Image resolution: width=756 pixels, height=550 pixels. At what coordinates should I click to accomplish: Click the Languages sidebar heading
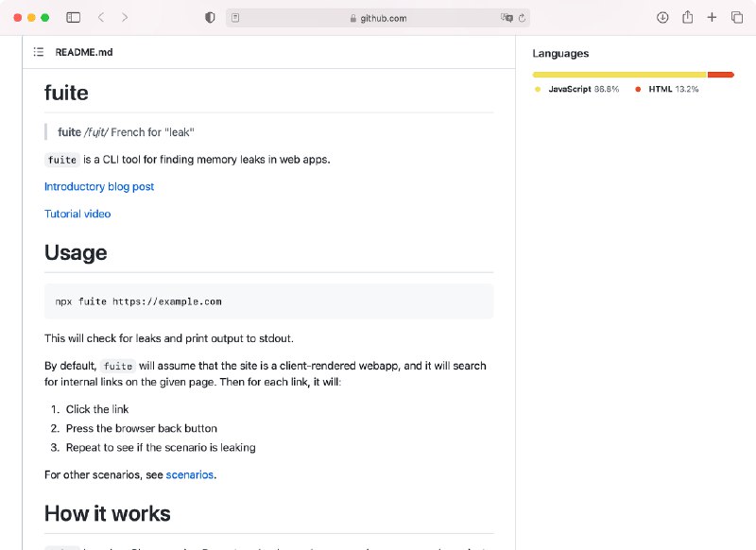point(560,54)
